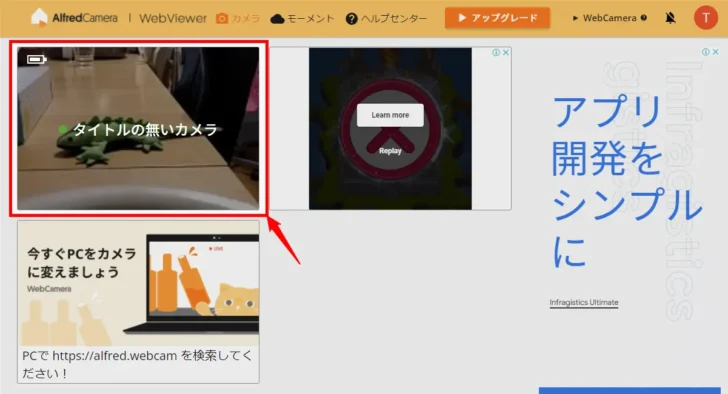Image resolution: width=728 pixels, height=394 pixels.
Task: Click the WebViewer title text
Action: coord(173,19)
